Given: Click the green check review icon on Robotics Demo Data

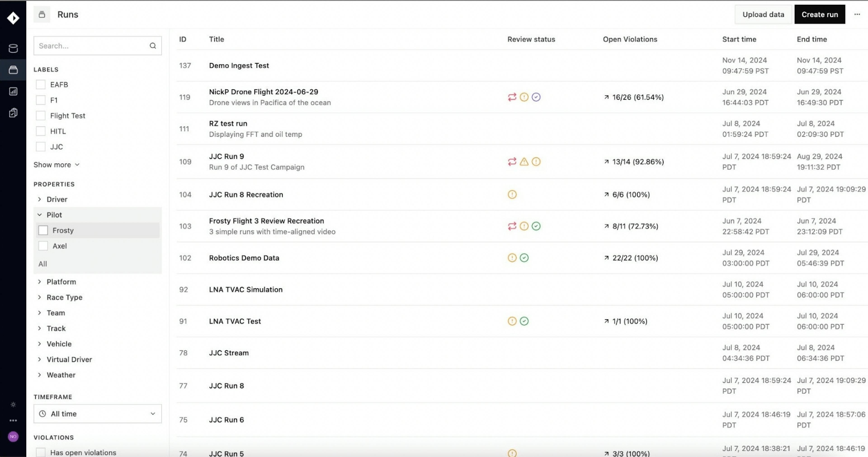Looking at the screenshot, I should 524,258.
